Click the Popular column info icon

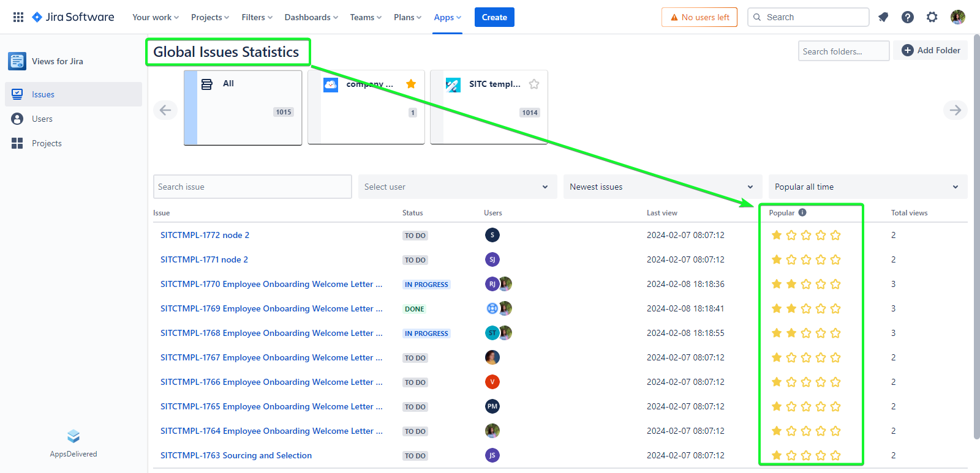[802, 212]
